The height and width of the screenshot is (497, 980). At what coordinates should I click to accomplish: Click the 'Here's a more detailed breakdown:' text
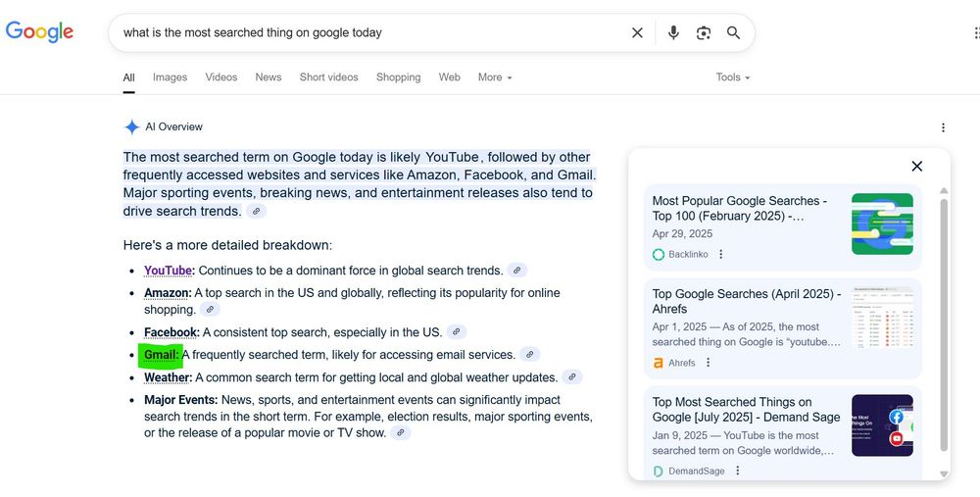click(x=227, y=245)
